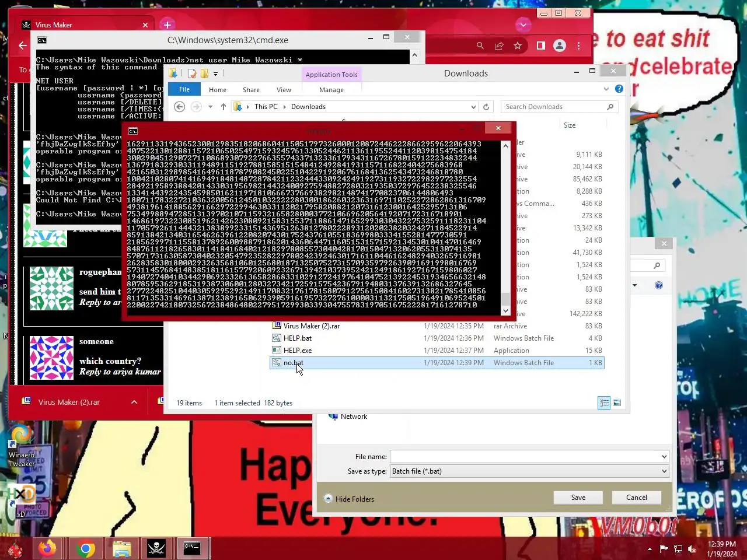Click the search magnifier in Search Downloads box
Viewport: 747px width, 560px height.
(x=610, y=107)
